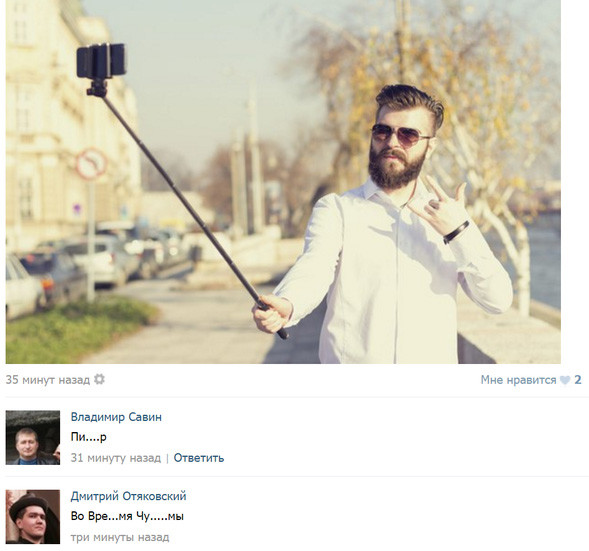589x551 pixels.
Task: Click the '31 минуту назад' comment timestamp
Action: tap(116, 458)
